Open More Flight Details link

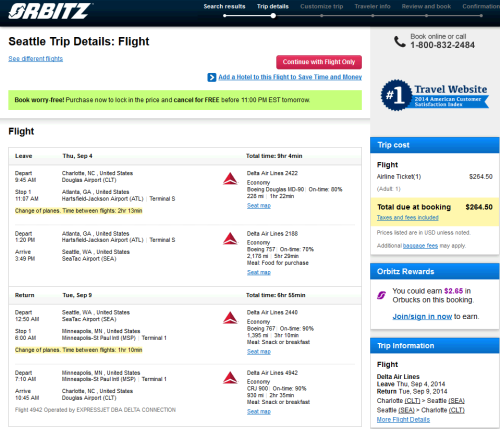coord(403,420)
